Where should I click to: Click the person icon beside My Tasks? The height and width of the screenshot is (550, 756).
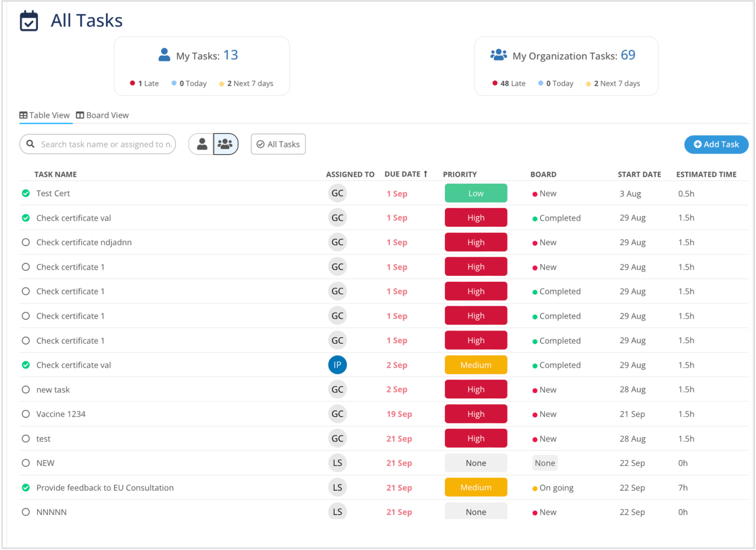tap(164, 55)
